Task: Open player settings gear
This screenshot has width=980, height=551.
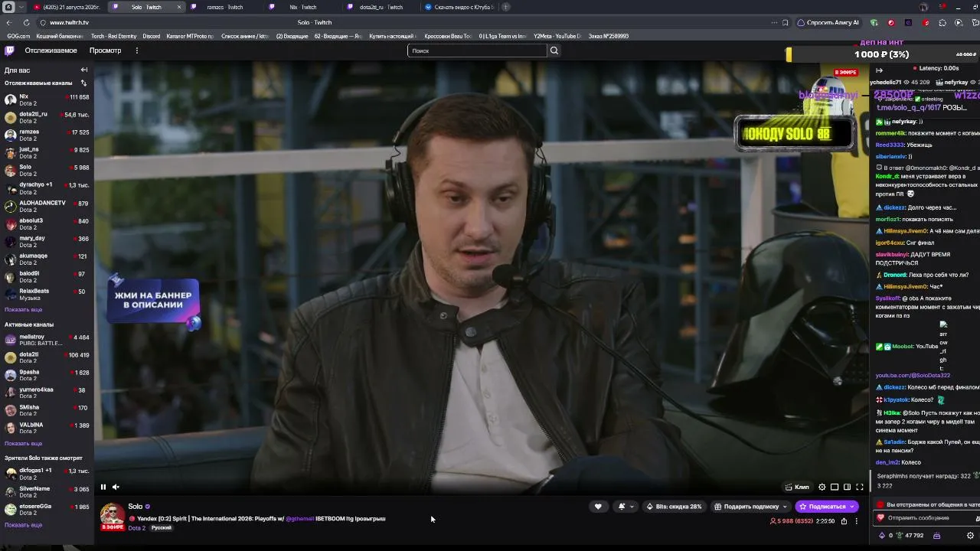Action: 822,487
